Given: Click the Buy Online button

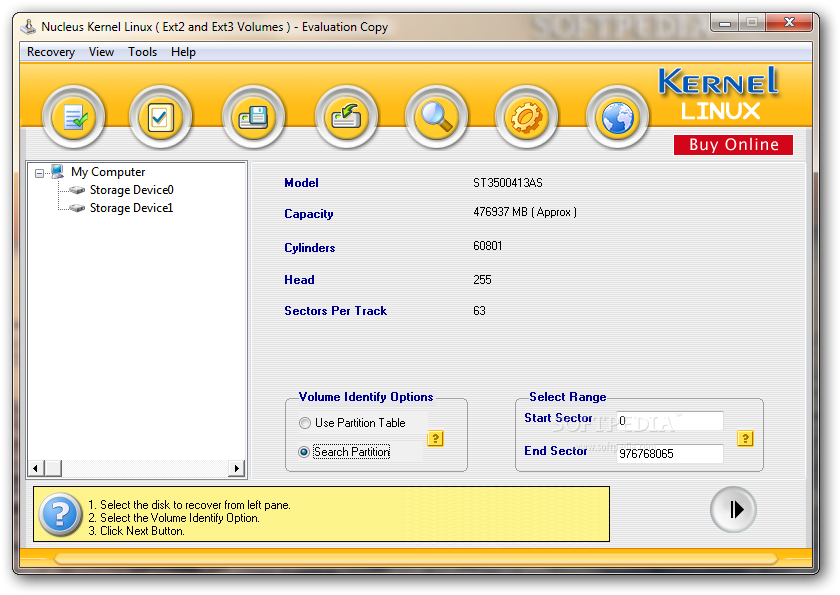Looking at the screenshot, I should point(733,145).
